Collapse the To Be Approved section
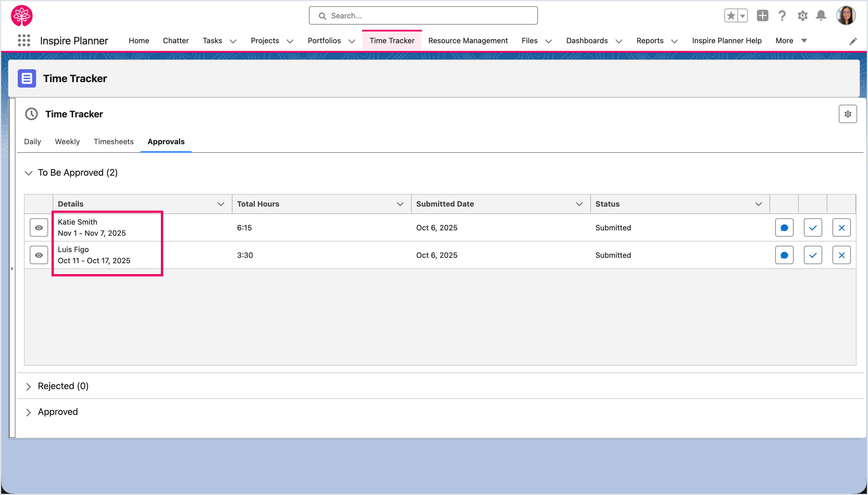Image resolution: width=868 pixels, height=495 pixels. pos(29,173)
